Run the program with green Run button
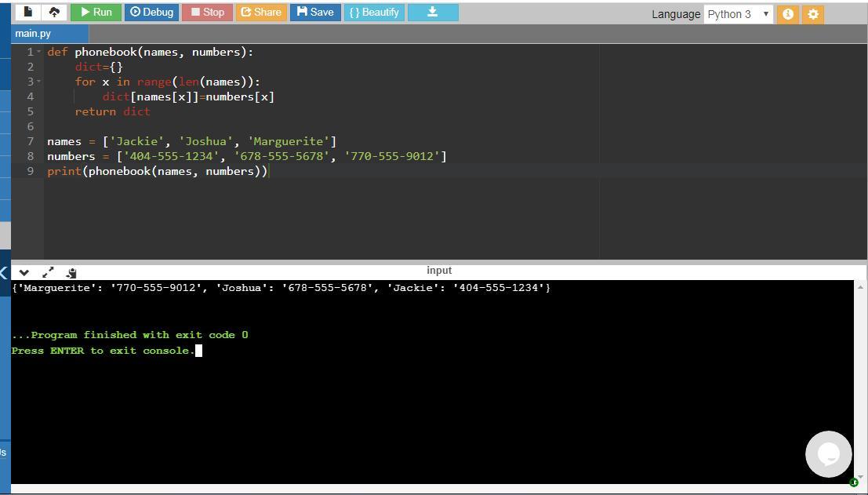Screen dimensions: 868x495 (x=96, y=13)
